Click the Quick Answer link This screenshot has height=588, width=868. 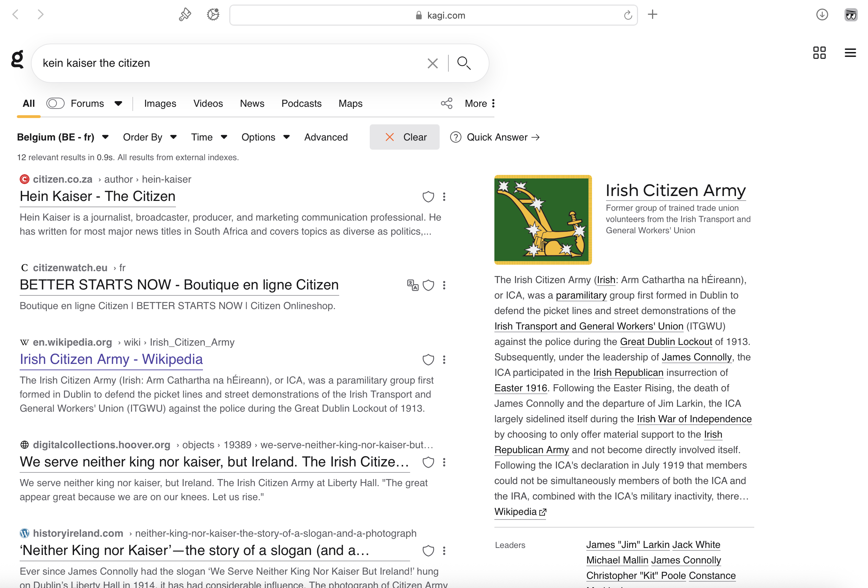pyautogui.click(x=497, y=137)
